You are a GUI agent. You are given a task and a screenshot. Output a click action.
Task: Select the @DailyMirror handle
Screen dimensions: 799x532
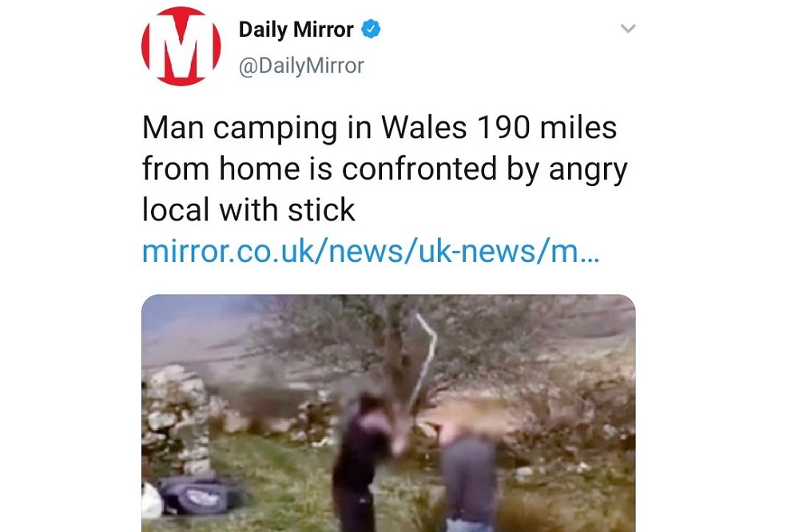pyautogui.click(x=301, y=66)
